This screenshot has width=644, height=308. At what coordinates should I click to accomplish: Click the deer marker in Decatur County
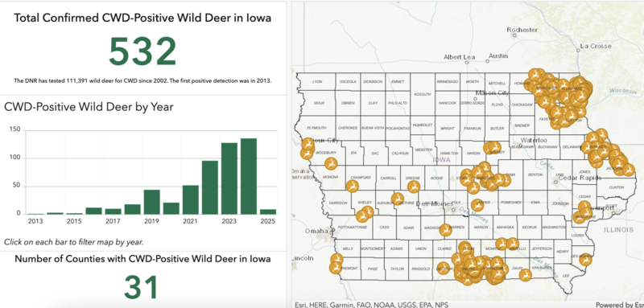tap(444, 269)
